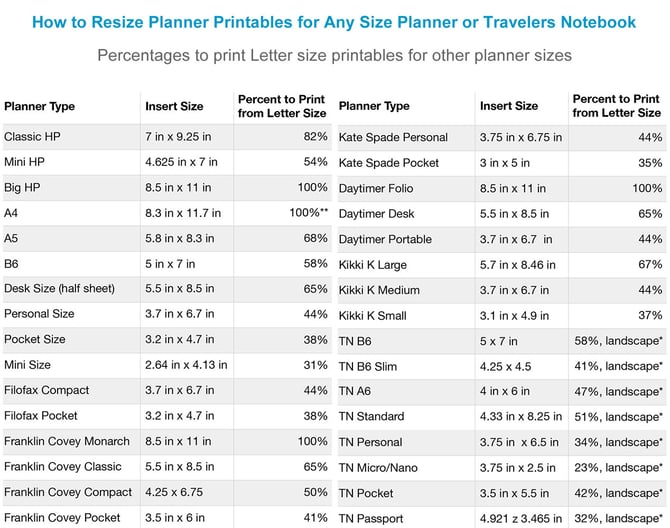The height and width of the screenshot is (528, 670).
Task: Click the subtitle about Letter size percentages
Action: click(334, 55)
